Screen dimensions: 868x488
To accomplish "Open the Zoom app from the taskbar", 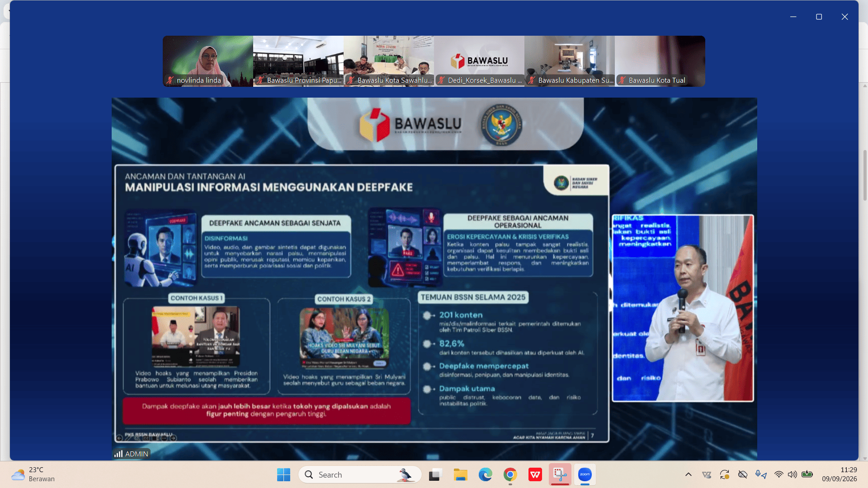I will 585,475.
